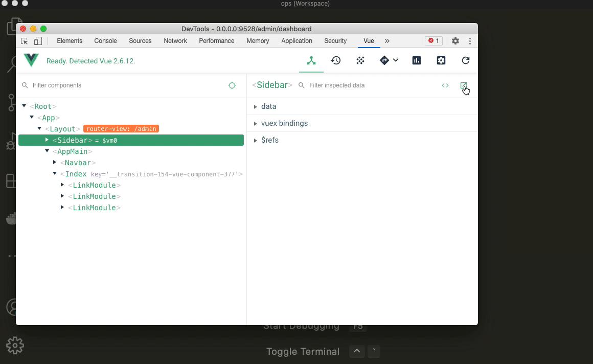Image resolution: width=593 pixels, height=364 pixels.
Task: Open Sidebar component source in editor
Action: pyautogui.click(x=464, y=85)
